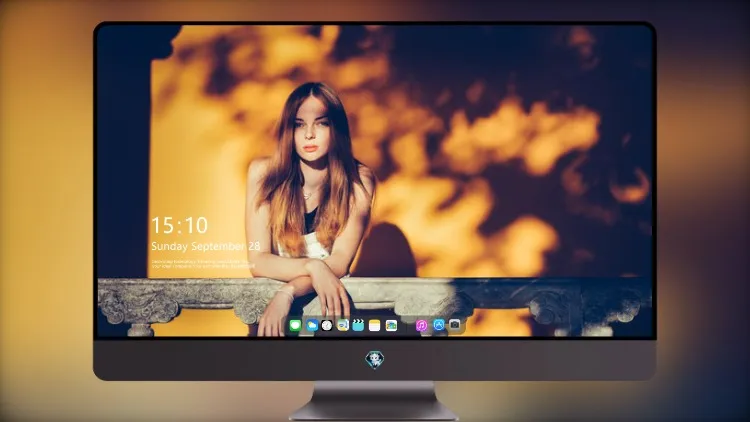750x422 pixels.
Task: Open the Weather app in the dock
Action: tap(312, 326)
